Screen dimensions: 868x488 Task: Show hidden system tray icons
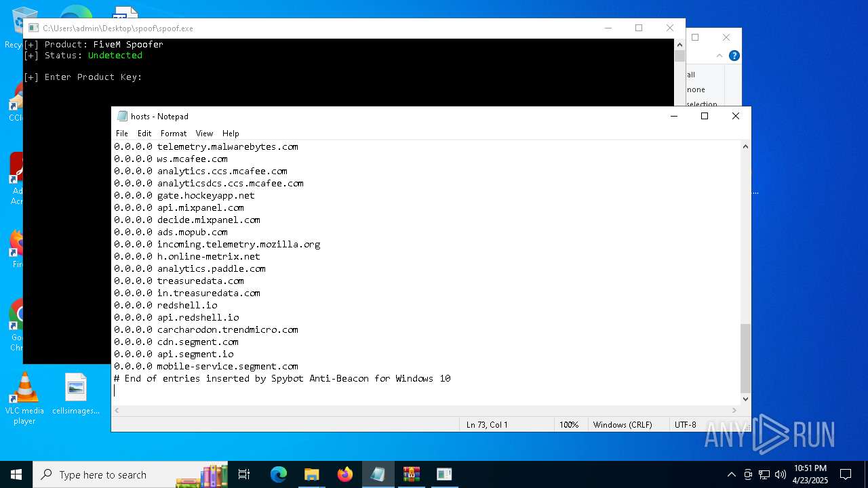(731, 474)
